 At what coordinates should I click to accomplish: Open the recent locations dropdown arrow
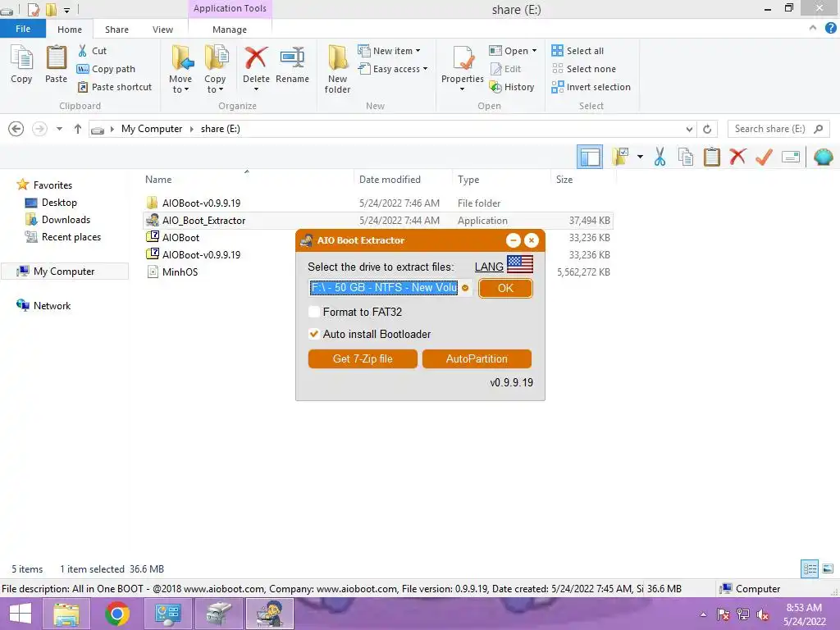pos(59,129)
